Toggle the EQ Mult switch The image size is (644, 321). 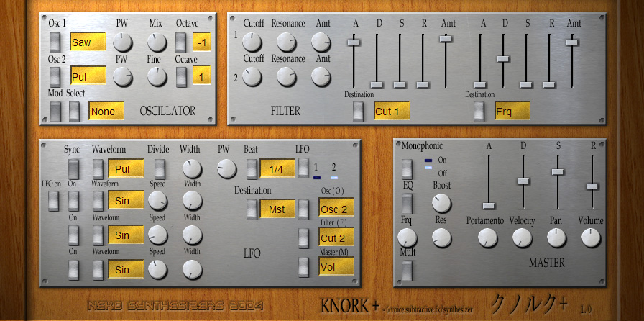tap(407, 271)
